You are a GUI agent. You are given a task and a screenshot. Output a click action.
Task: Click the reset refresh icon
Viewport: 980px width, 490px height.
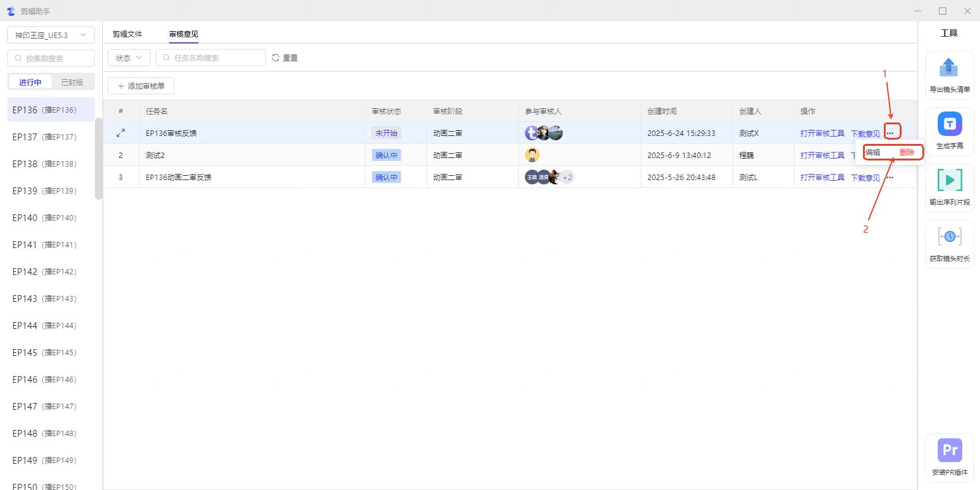pos(276,58)
